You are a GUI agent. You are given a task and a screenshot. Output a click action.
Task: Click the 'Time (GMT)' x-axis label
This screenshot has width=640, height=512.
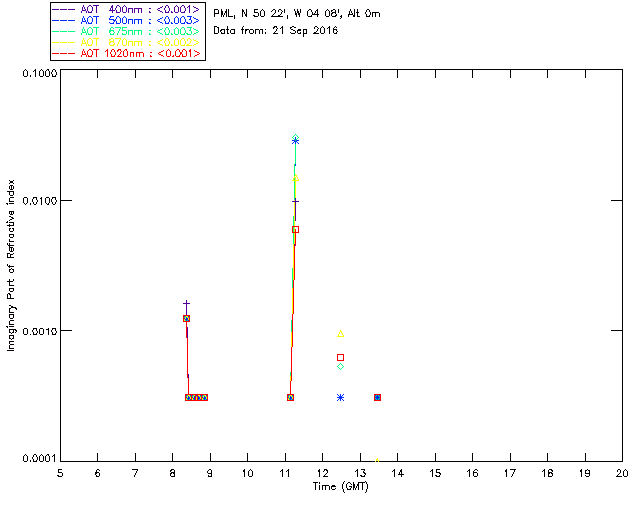pyautogui.click(x=341, y=487)
